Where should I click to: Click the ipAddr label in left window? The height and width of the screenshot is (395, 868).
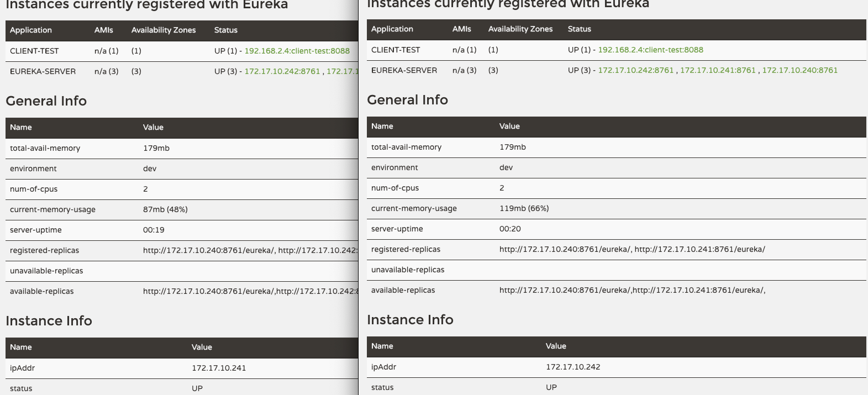point(22,368)
